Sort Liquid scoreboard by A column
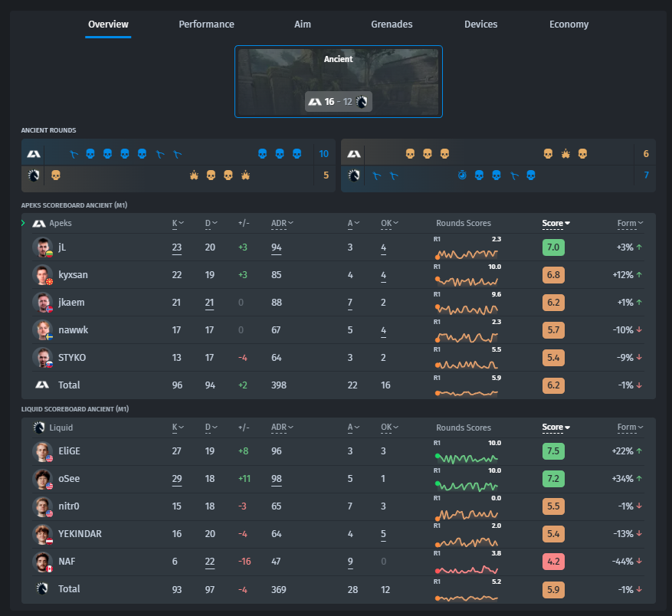 tap(353, 428)
